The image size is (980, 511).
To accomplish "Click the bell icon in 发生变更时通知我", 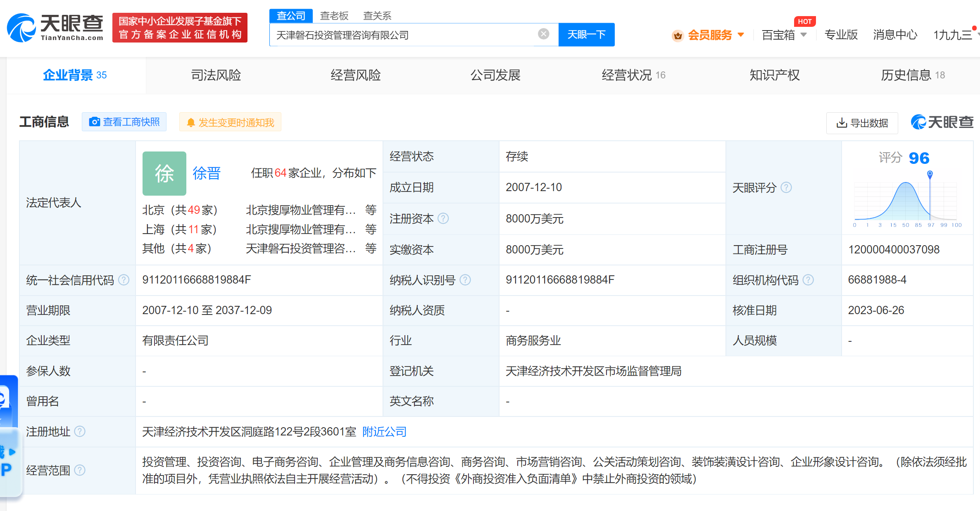I will [190, 123].
